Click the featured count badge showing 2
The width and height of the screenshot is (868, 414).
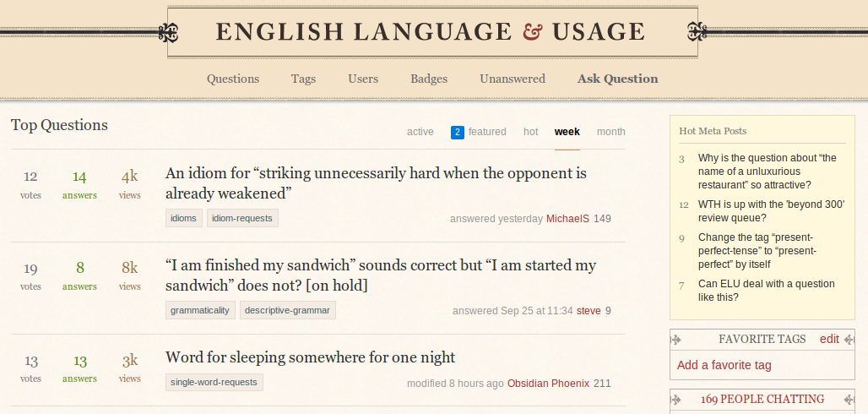(458, 132)
